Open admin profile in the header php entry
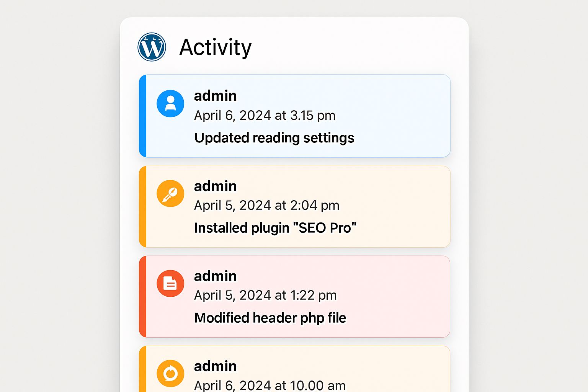The width and height of the screenshot is (588, 392). [215, 276]
